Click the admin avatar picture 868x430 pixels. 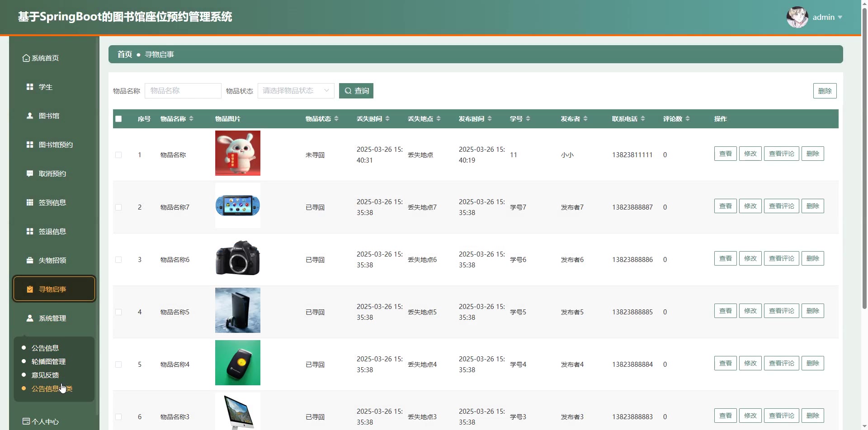coord(797,17)
